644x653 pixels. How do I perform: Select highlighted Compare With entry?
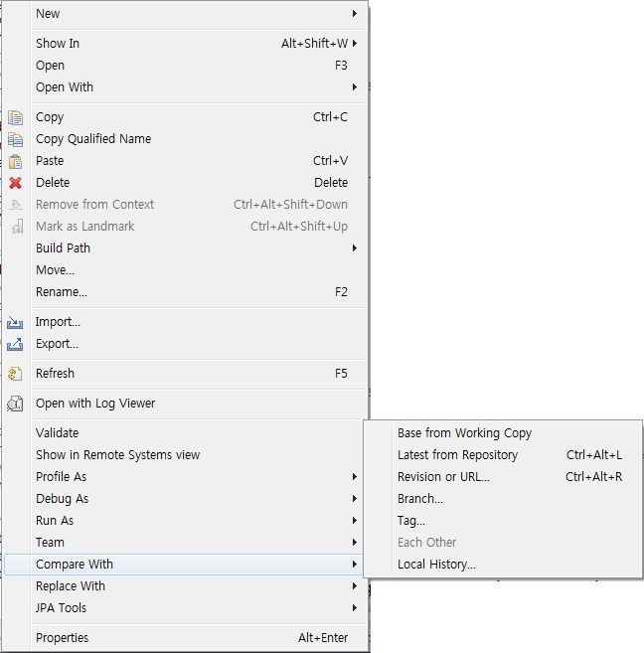coord(185,565)
